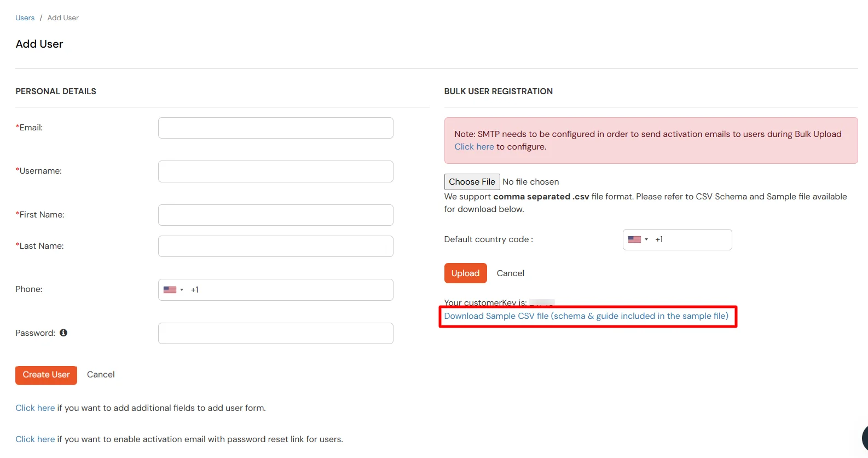Open link to enable activation email
The height and width of the screenshot is (458, 868).
click(x=35, y=439)
